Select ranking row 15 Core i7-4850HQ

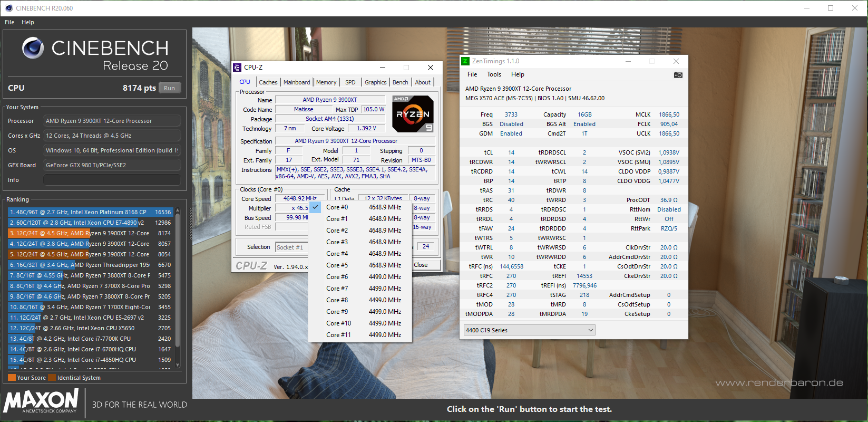(x=90, y=360)
